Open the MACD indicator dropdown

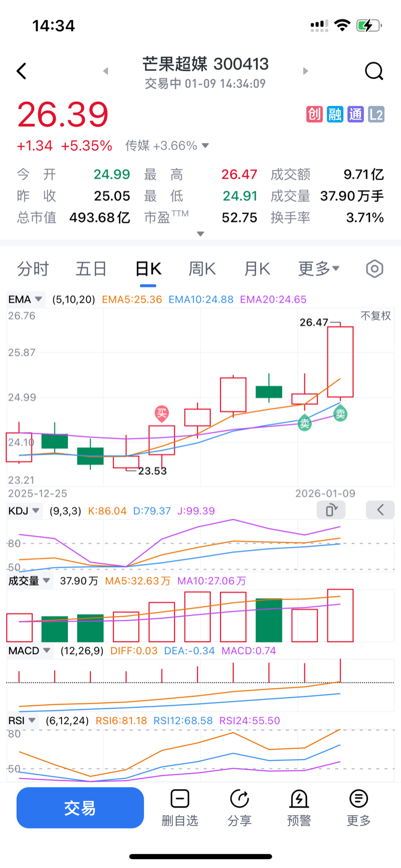pyautogui.click(x=29, y=651)
